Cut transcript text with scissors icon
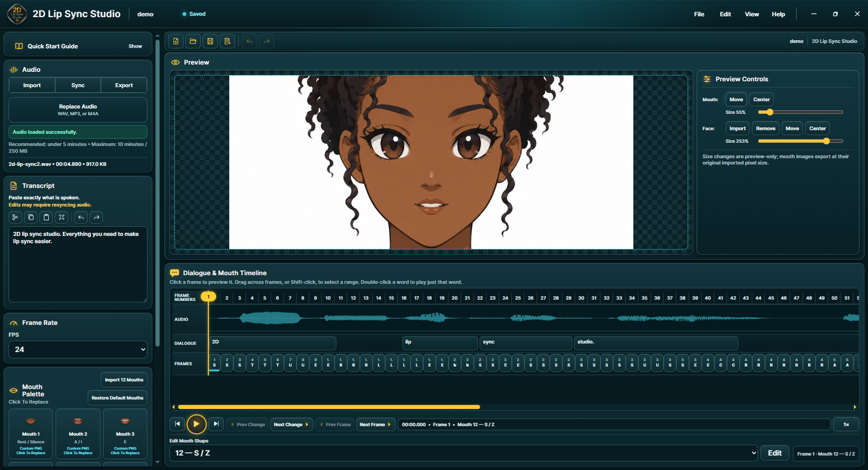The height and width of the screenshot is (470, 868). coord(15,217)
